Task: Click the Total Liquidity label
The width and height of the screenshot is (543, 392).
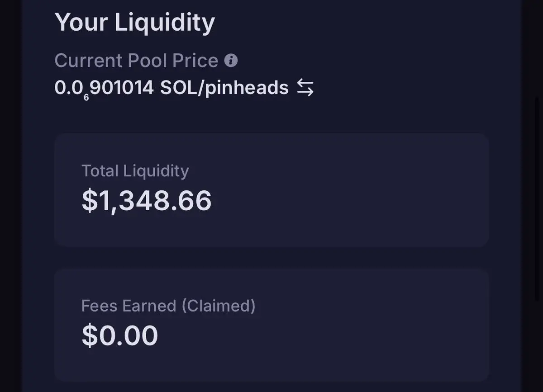Action: (x=135, y=171)
